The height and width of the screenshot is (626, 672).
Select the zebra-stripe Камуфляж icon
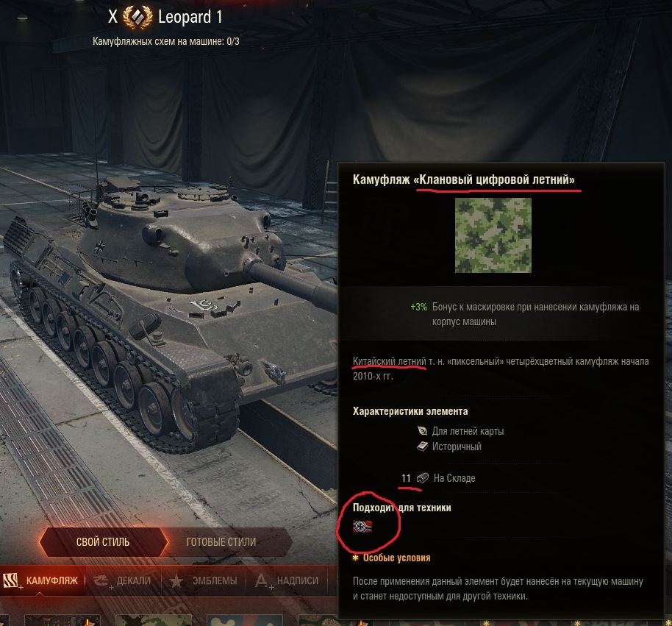(x=11, y=581)
